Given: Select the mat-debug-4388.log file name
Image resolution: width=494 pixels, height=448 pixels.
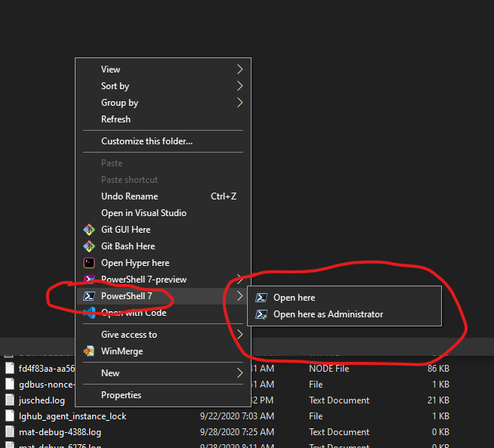Looking at the screenshot, I should 60,432.
